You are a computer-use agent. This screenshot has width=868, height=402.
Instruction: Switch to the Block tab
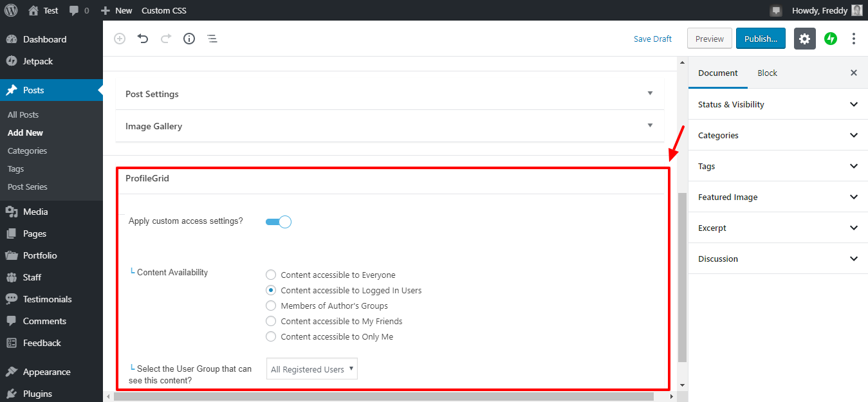pyautogui.click(x=767, y=73)
